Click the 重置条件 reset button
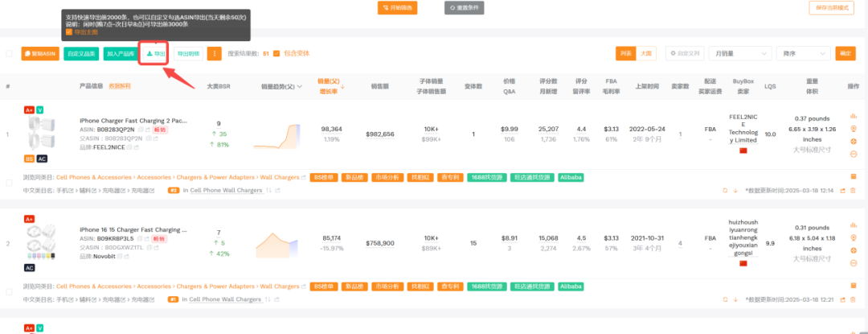Image resolution: width=868 pixels, height=334 pixels. [465, 8]
